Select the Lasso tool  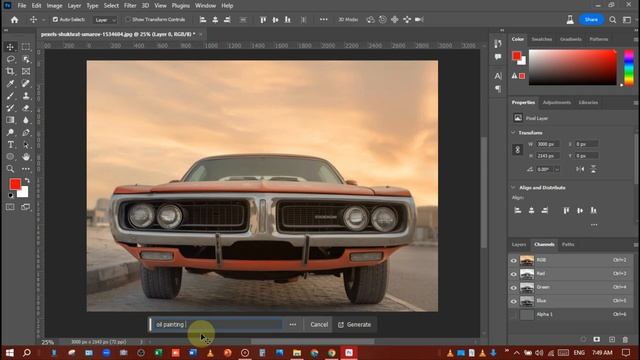coord(10,59)
